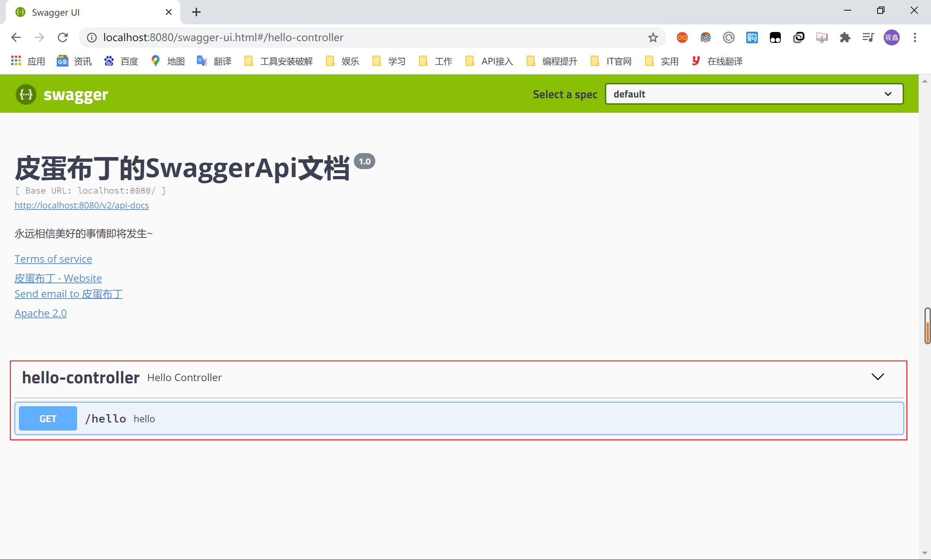This screenshot has height=560, width=931.
Task: Open the 皮蛋布丁 - Website link
Action: tap(58, 278)
